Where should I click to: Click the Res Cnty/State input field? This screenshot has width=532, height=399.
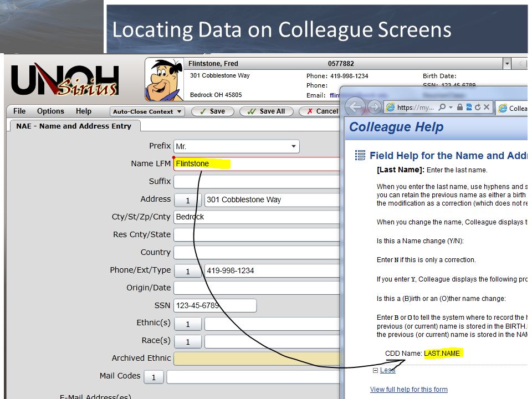(x=257, y=234)
